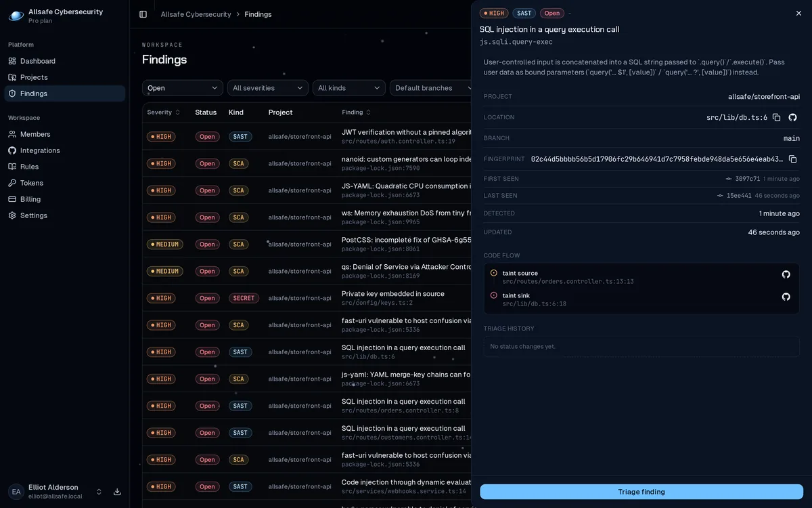
Task: Copy the fingerprint hash
Action: click(793, 159)
